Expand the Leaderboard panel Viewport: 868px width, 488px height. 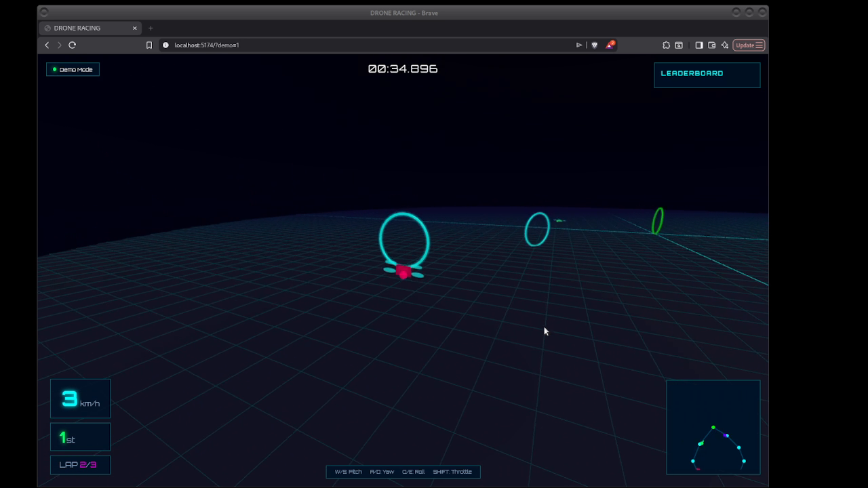click(707, 75)
